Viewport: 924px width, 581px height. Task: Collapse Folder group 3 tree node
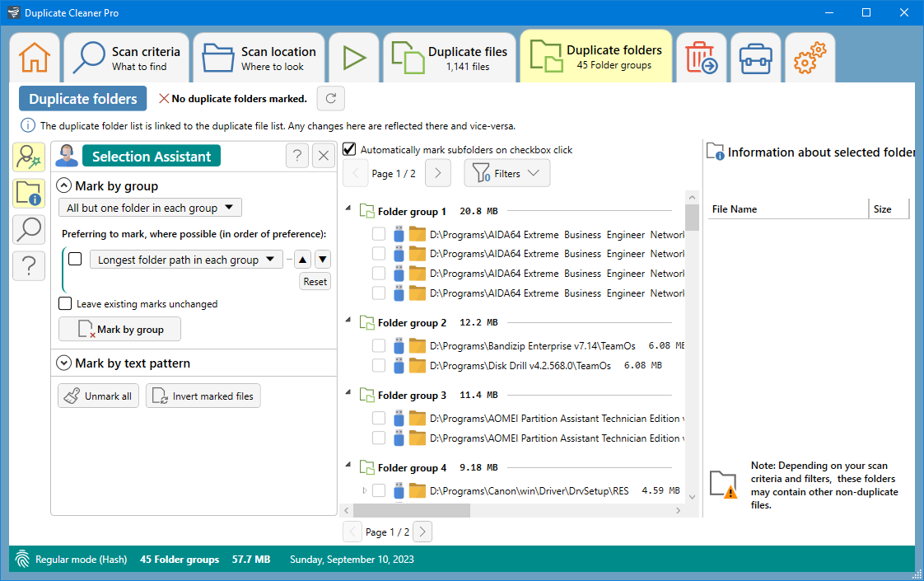348,391
